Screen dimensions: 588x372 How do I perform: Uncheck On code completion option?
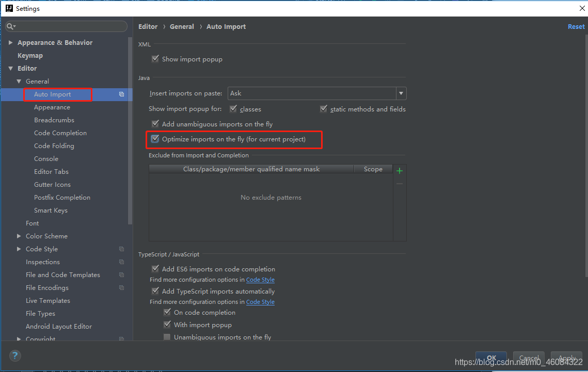[167, 312]
